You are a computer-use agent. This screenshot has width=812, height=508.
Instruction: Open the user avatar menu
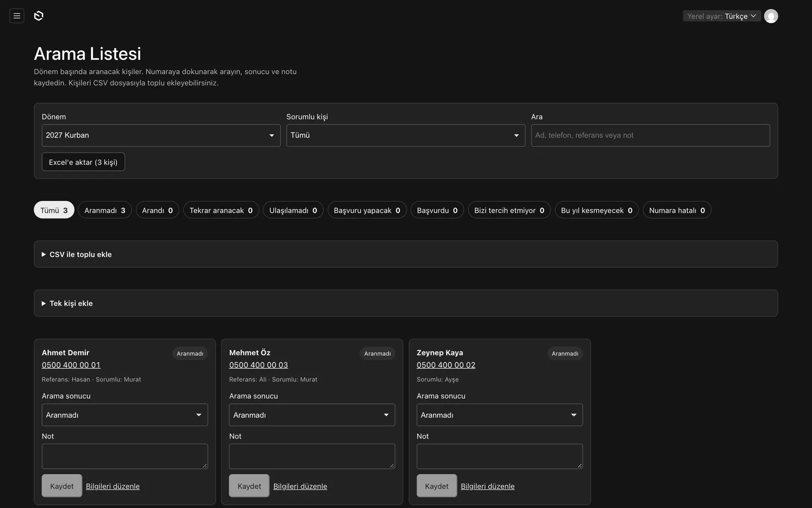click(x=771, y=16)
